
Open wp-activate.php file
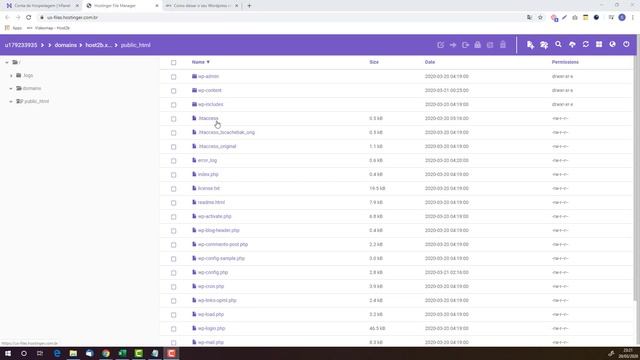214,216
